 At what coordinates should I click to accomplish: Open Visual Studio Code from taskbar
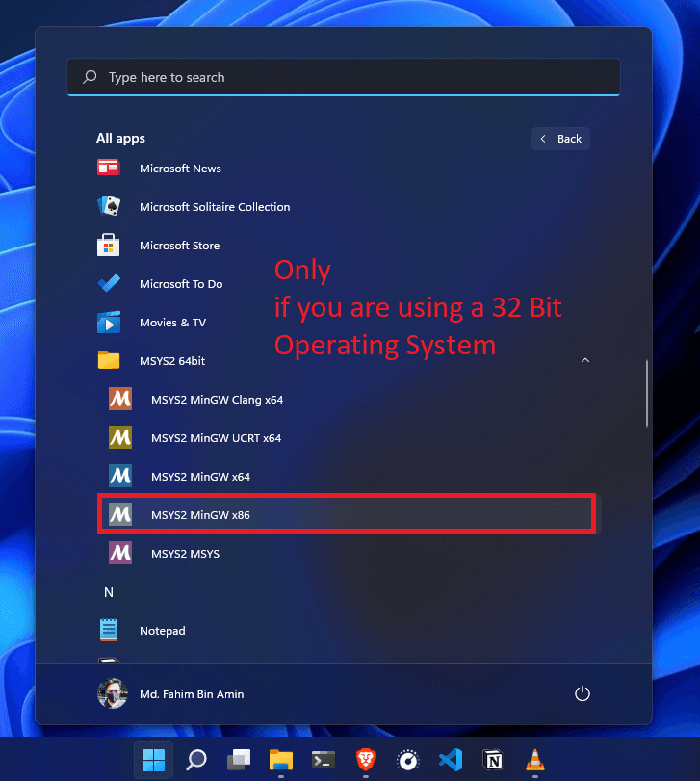pos(451,760)
